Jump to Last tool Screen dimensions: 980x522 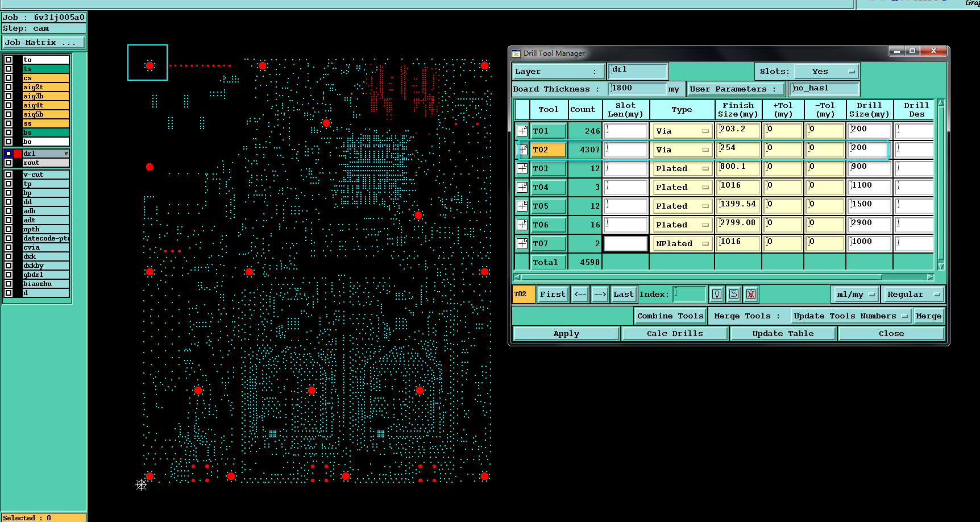point(624,294)
